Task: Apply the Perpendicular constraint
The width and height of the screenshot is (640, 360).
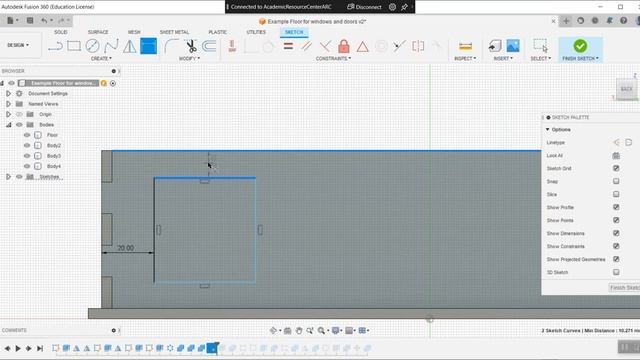Action: (x=325, y=46)
